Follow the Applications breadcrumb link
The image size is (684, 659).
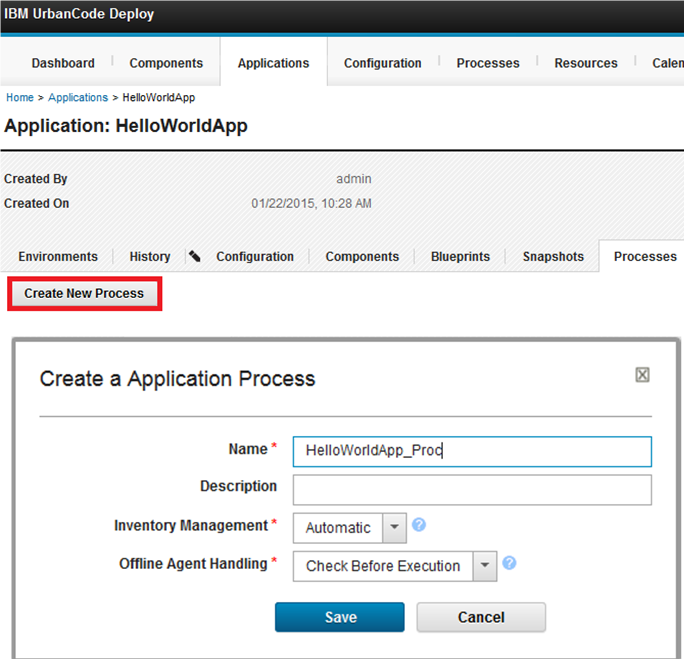78,97
